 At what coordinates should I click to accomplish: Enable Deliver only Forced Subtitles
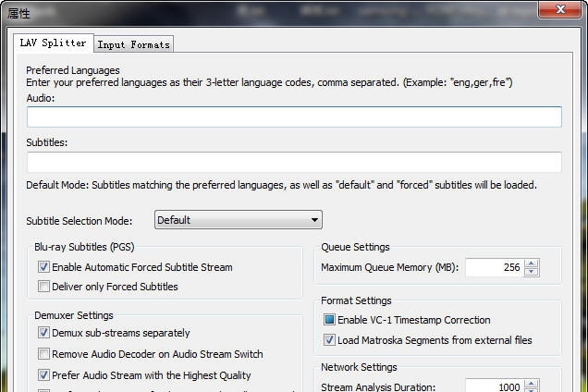[x=43, y=287]
